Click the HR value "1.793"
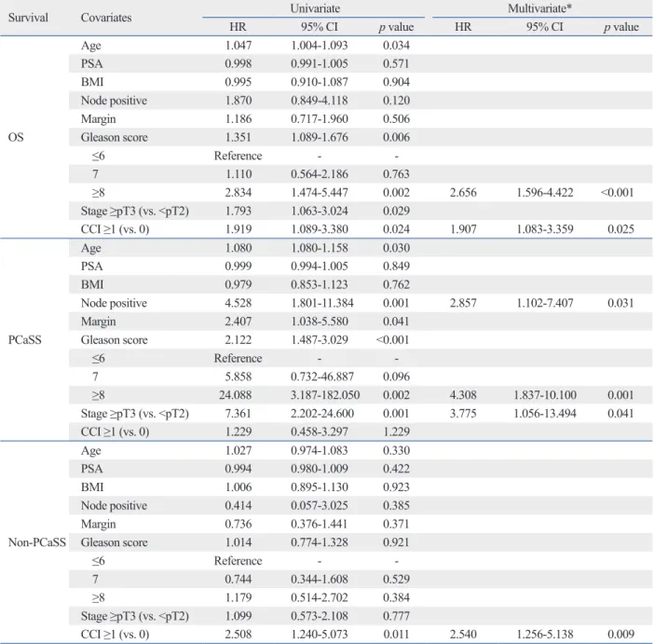The image size is (654, 644). 238,211
